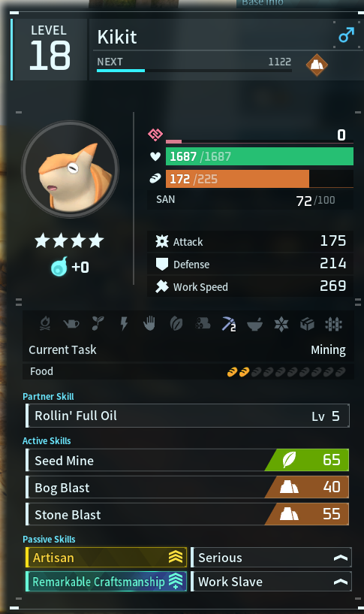Select the Rollin' Full Oil partner skill
This screenshot has width=364, height=614.
(188, 416)
